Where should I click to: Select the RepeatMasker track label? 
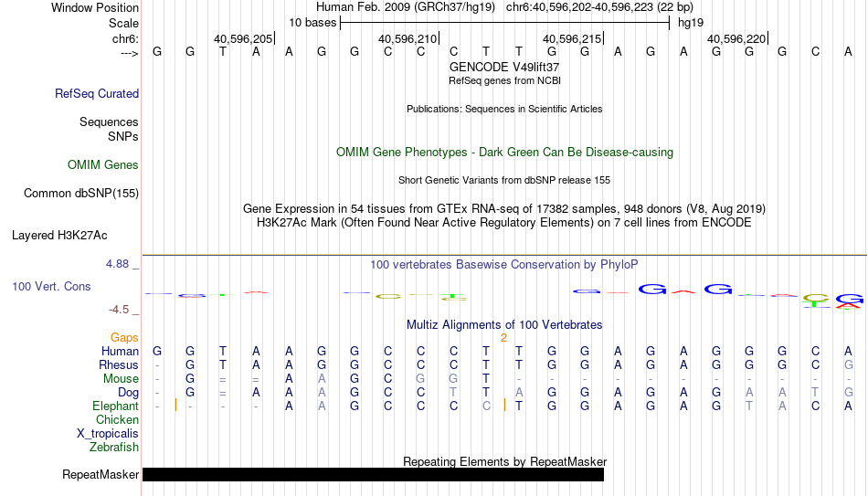pos(101,474)
